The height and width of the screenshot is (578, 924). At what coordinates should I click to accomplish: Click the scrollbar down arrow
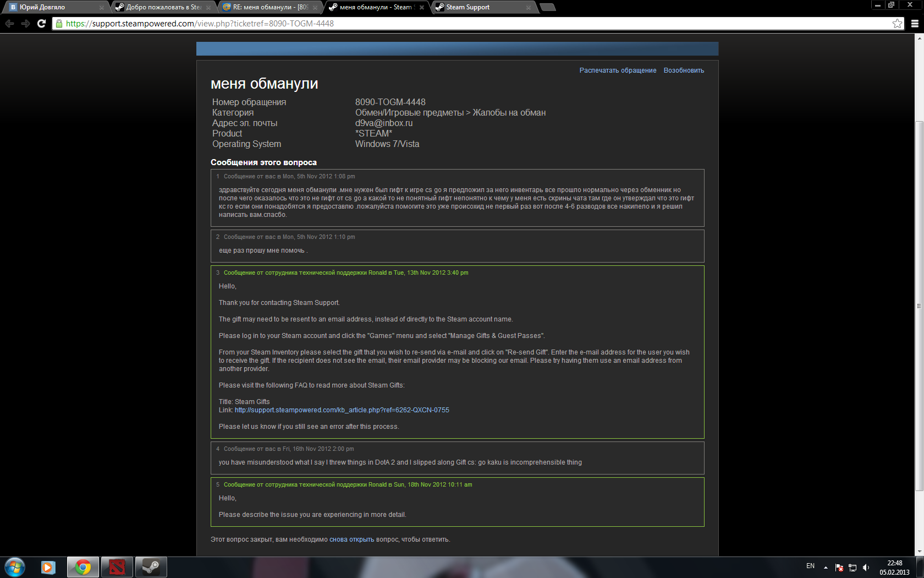(919, 552)
